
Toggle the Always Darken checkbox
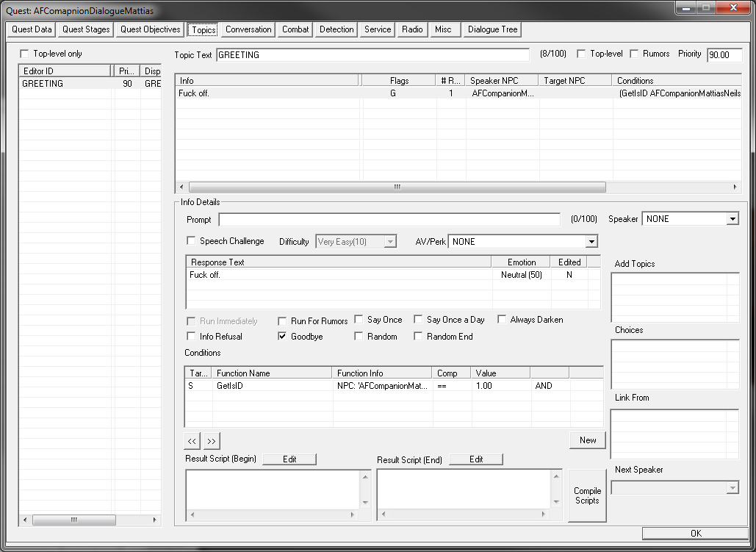502,320
